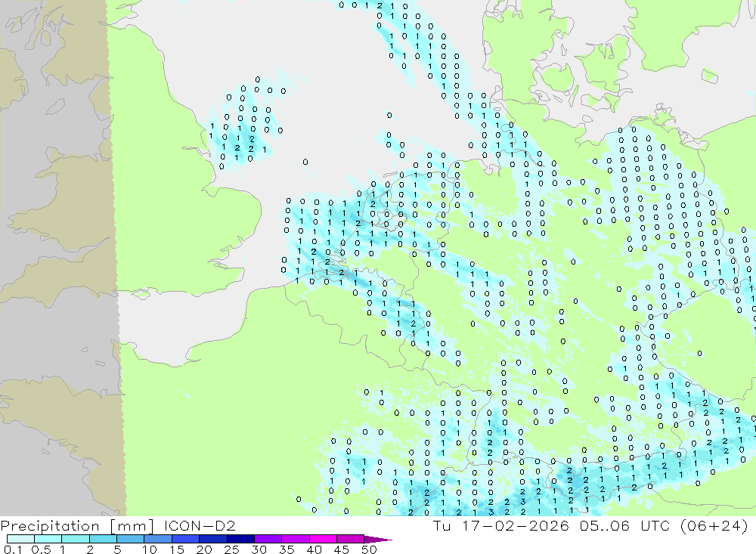Click the '35' legend label
This screenshot has width=756, height=554.
[287, 549]
